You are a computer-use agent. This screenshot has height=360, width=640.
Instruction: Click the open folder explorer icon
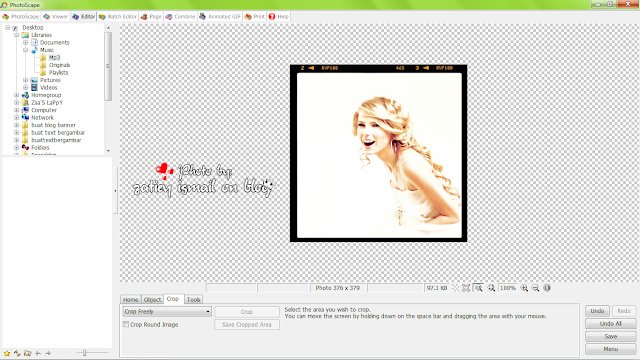[27, 353]
